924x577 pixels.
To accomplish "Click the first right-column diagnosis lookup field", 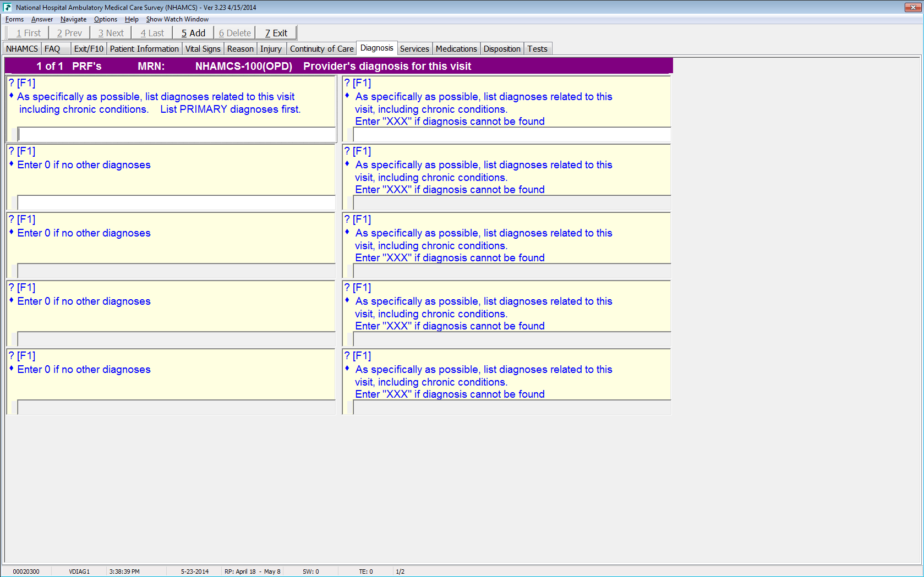I will tap(512, 134).
